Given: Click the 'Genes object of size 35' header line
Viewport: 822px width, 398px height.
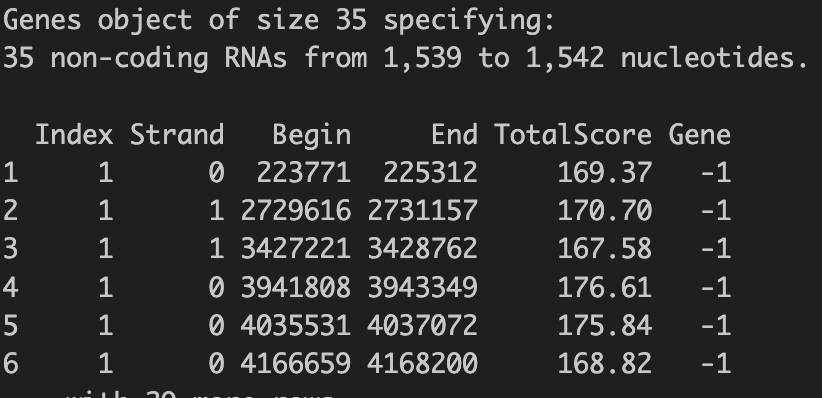Looking at the screenshot, I should coord(278,21).
